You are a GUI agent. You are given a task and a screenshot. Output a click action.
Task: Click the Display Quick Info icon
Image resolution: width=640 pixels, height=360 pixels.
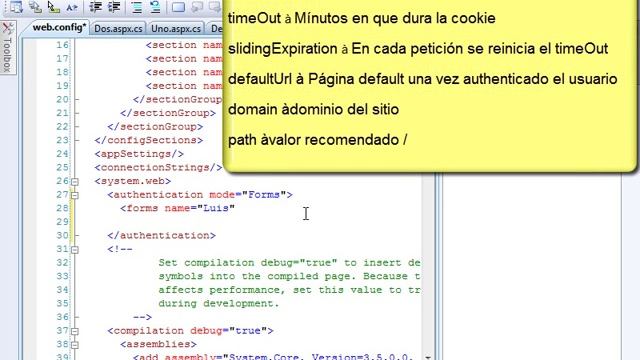(x=53, y=7)
